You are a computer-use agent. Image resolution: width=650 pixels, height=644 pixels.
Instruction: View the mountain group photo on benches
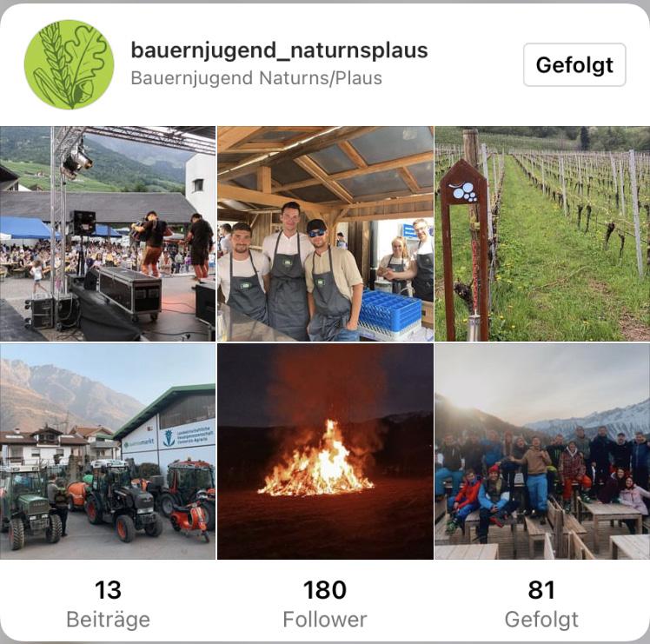(542, 451)
